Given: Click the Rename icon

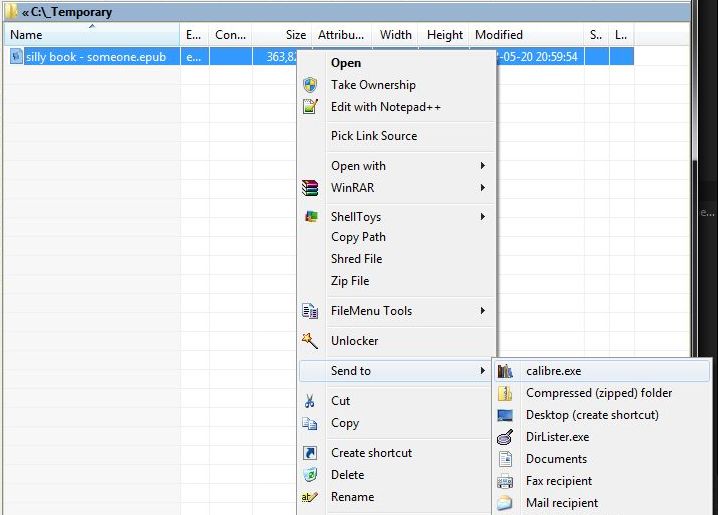Looking at the screenshot, I should [310, 497].
